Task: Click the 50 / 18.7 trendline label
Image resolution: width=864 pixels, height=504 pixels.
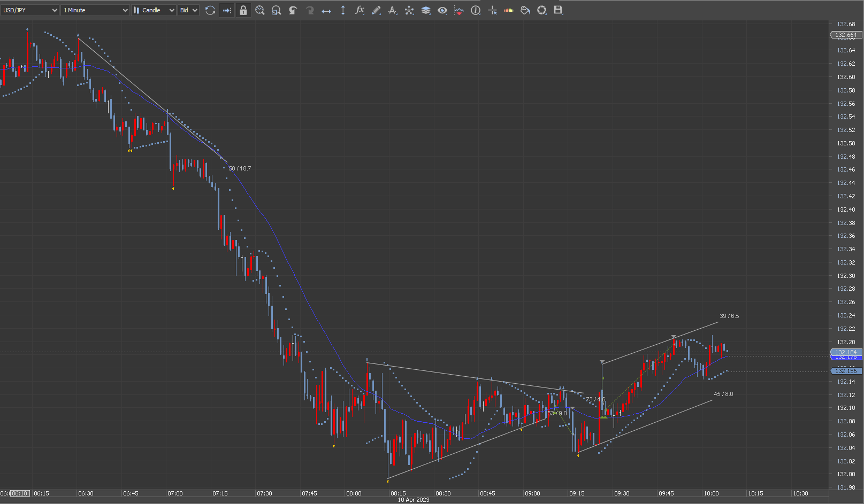Action: (240, 168)
